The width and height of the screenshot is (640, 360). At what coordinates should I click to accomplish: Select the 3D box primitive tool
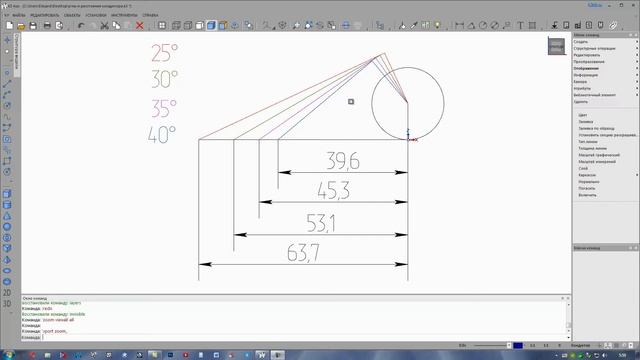(x=7, y=194)
